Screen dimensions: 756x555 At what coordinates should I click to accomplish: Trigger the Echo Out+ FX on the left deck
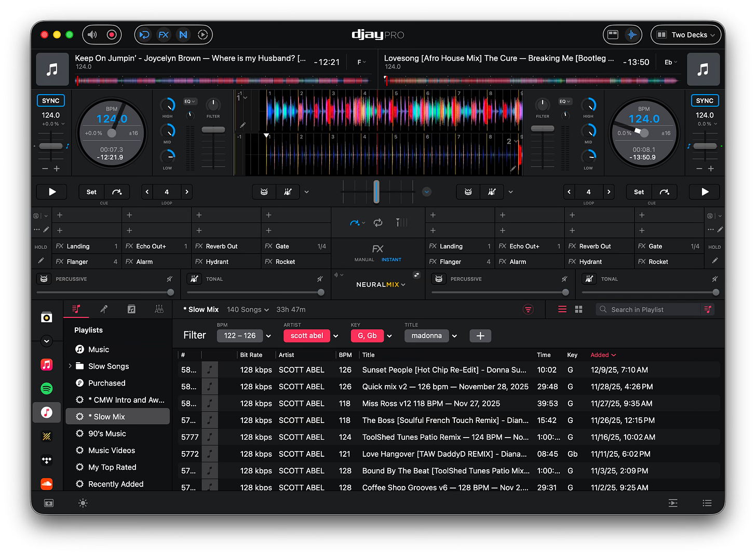point(156,246)
